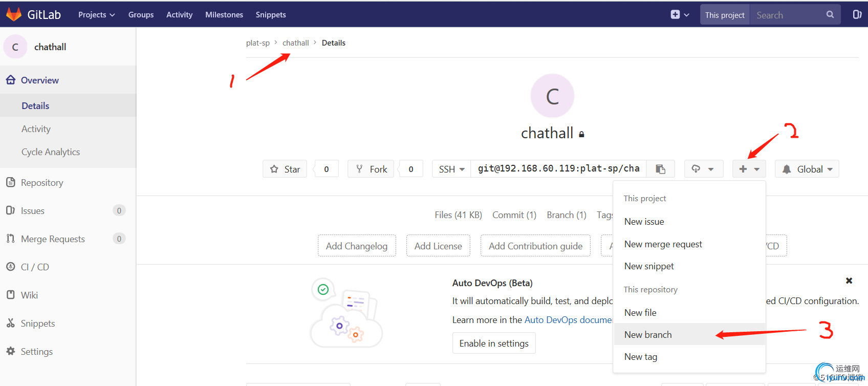The width and height of the screenshot is (868, 386).
Task: Open the Projects dropdown in navbar
Action: (x=96, y=15)
